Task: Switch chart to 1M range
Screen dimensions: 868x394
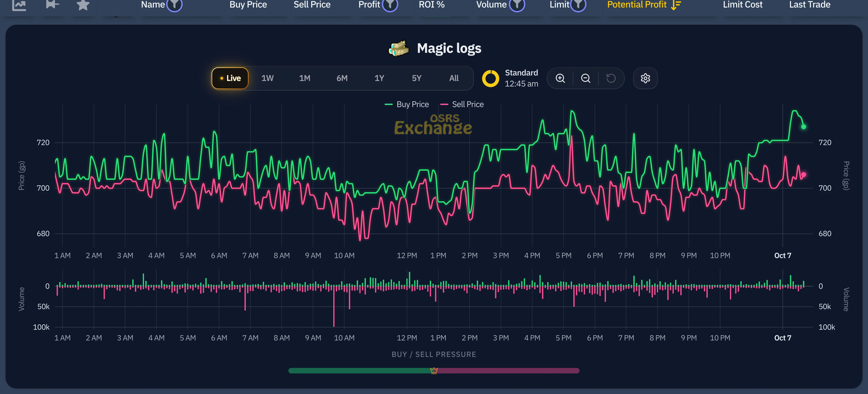Action: coord(305,78)
